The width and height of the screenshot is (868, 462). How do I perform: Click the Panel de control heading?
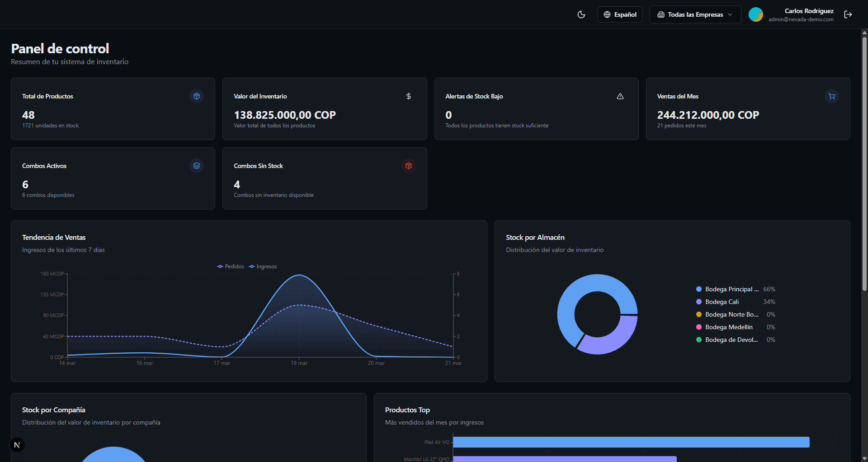59,48
